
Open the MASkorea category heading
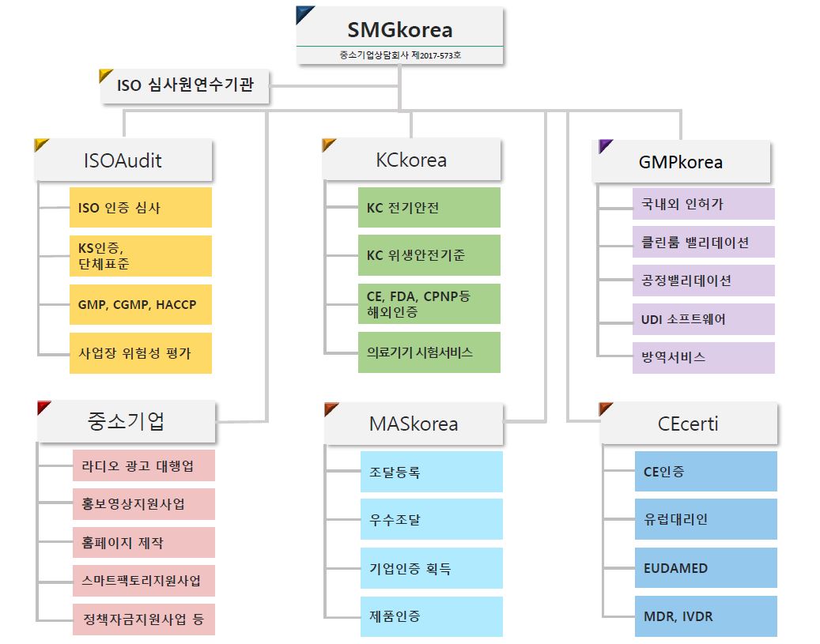(413, 423)
